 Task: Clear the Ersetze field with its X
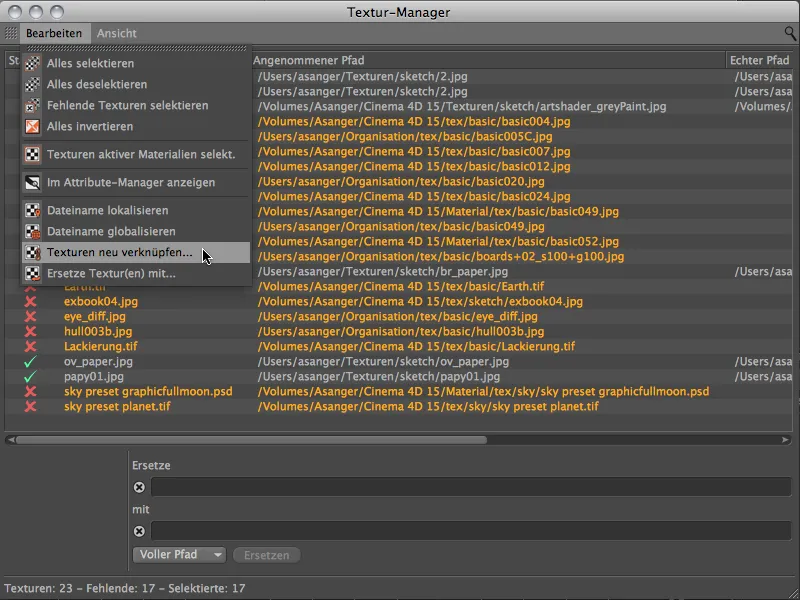[139, 487]
